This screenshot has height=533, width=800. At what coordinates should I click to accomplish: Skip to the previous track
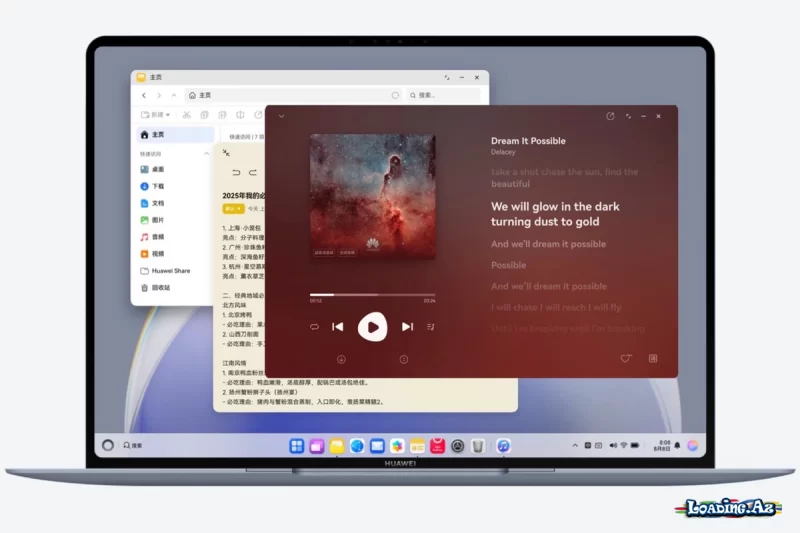338,327
